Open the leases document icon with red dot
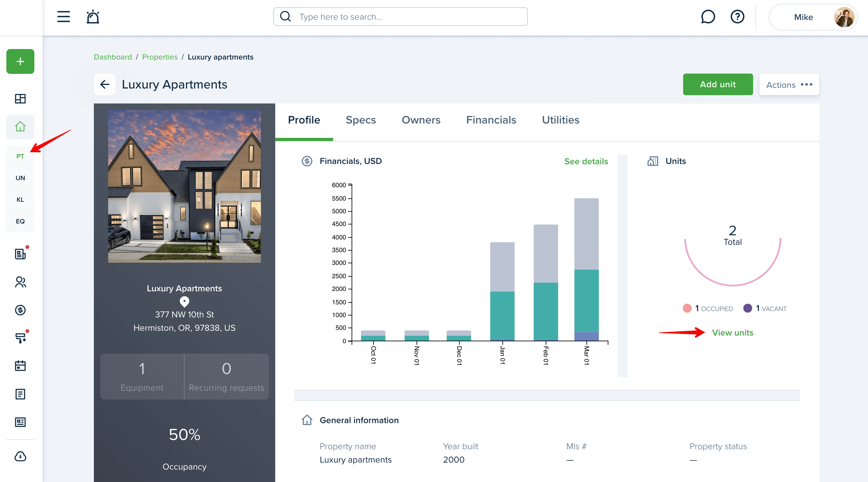Image resolution: width=868 pixels, height=482 pixels. click(x=20, y=254)
